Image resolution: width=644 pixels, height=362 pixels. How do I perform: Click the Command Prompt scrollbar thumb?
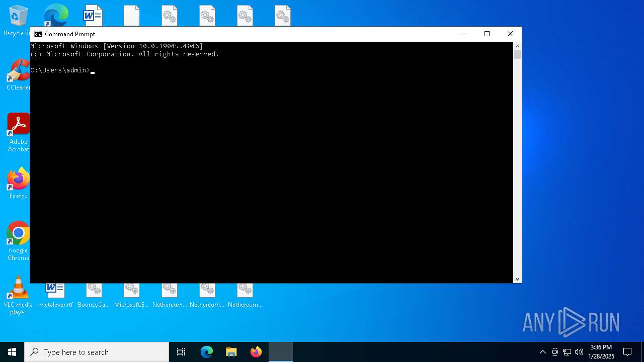coord(517,55)
